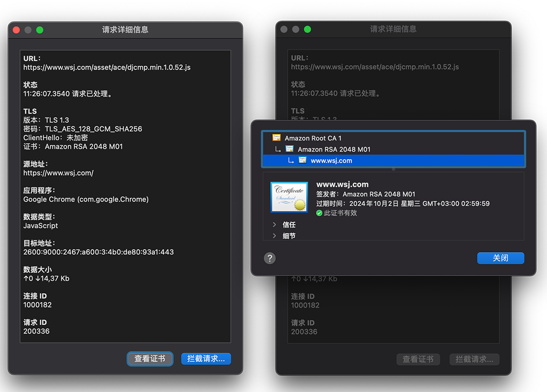The image size is (547, 392).
Task: Click bold www.wsj.com certificate title
Action: click(342, 184)
